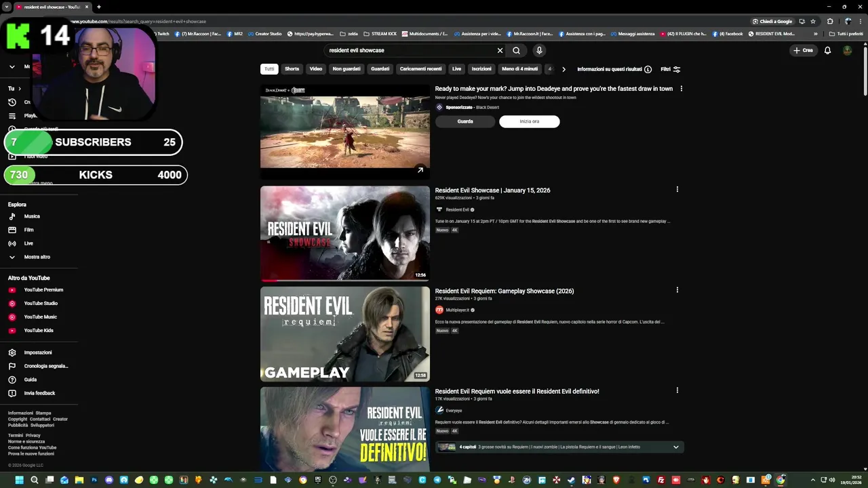This screenshot has height=488, width=868.
Task: Open Impostazioni settings
Action: (39, 352)
